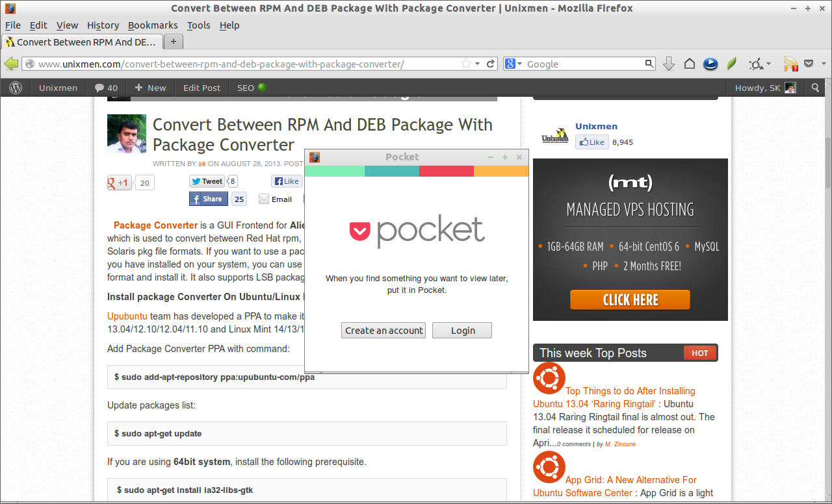Open the Bookmarks menu
Image resolution: width=832 pixels, height=504 pixels.
coord(153,25)
